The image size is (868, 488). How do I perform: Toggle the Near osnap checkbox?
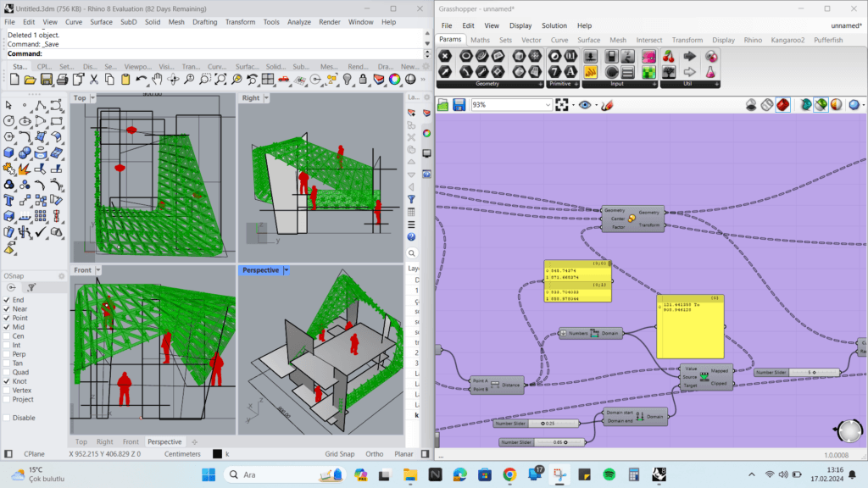[x=7, y=309]
